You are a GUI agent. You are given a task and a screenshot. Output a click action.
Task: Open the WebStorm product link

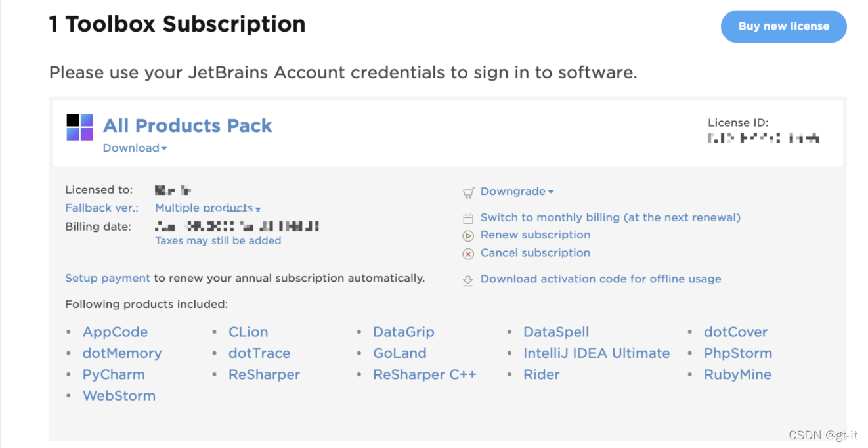pos(119,395)
